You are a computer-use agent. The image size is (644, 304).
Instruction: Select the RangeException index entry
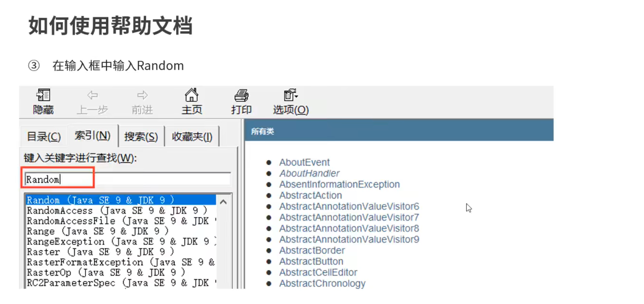pos(121,241)
